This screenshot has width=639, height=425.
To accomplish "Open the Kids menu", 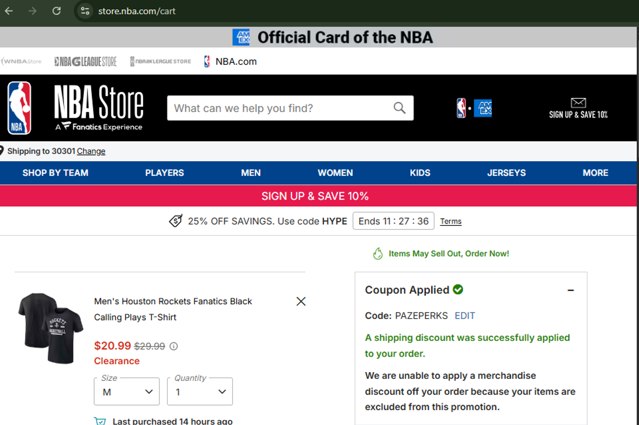I will point(420,173).
